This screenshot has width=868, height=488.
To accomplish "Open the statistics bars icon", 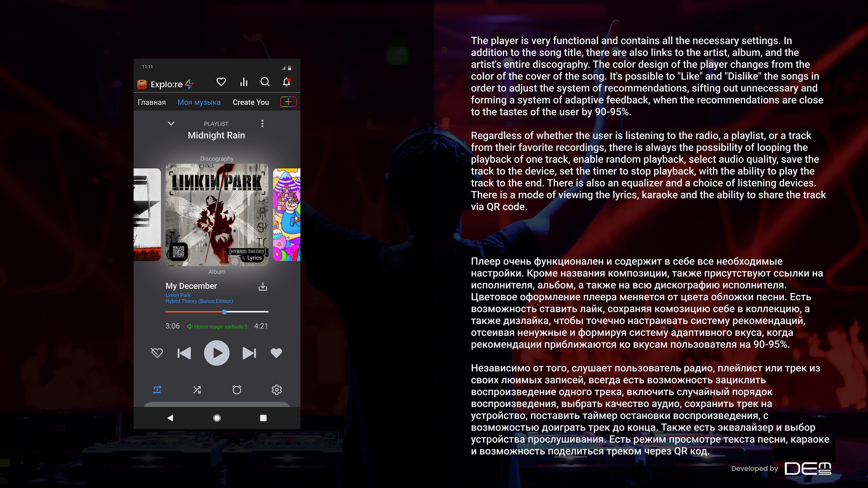I will [x=244, y=82].
